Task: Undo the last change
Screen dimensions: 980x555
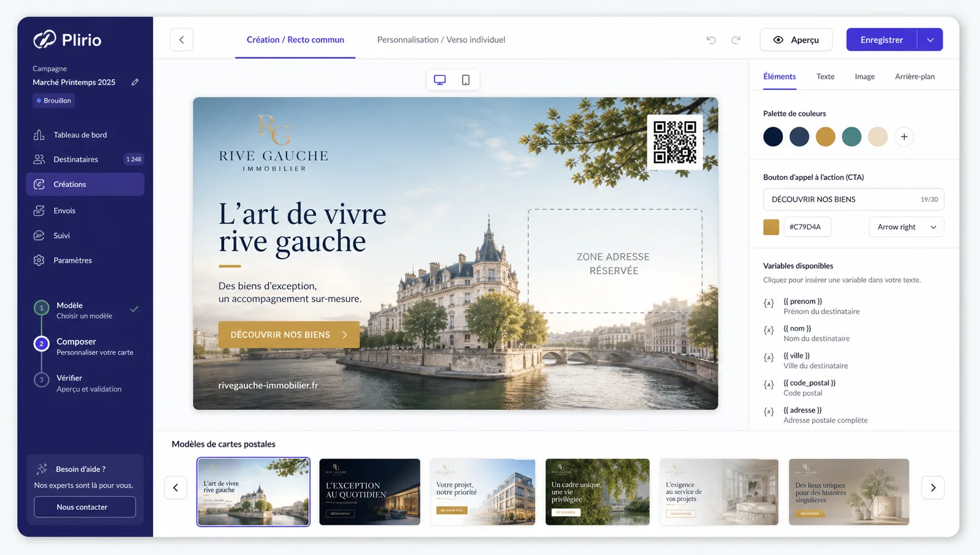Action: (711, 40)
